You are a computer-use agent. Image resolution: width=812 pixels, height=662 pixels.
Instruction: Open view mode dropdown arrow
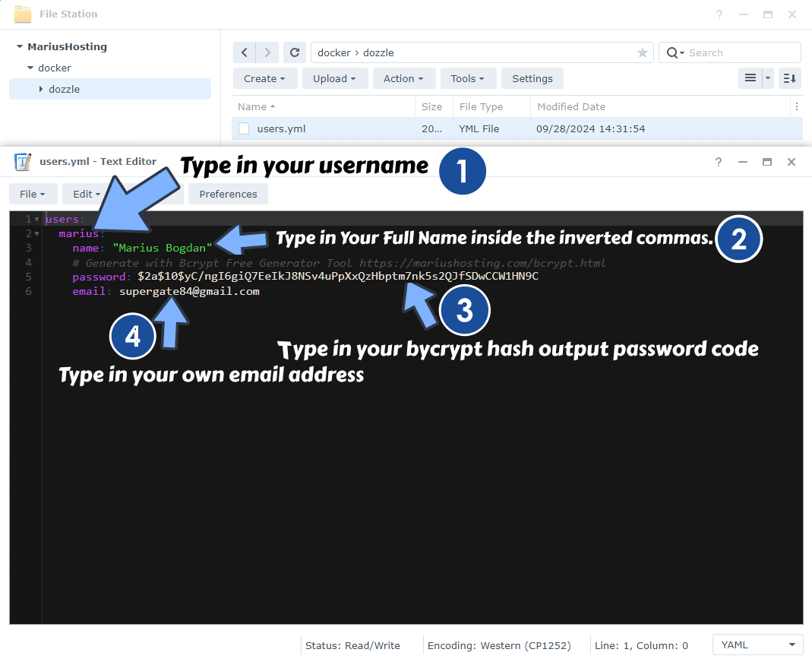pyautogui.click(x=768, y=78)
